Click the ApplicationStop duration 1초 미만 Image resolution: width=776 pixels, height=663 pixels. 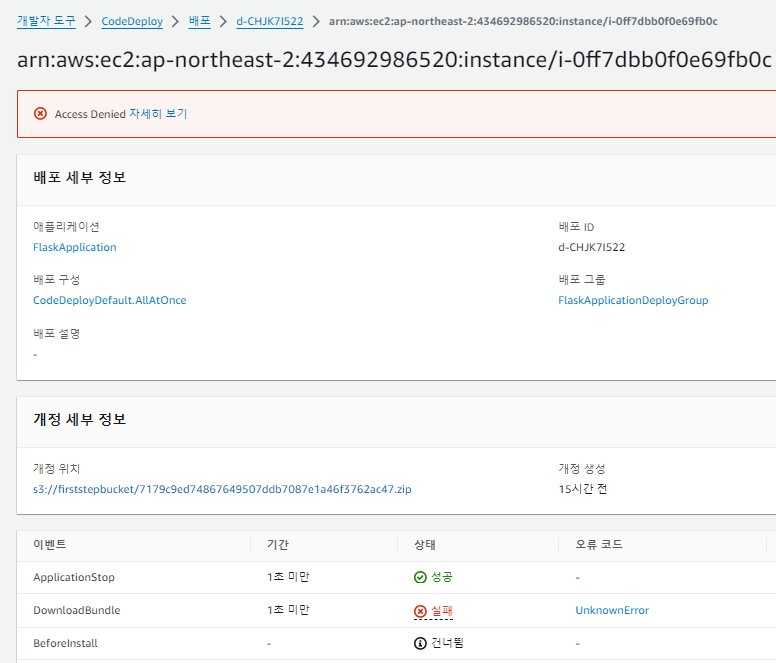(288, 577)
